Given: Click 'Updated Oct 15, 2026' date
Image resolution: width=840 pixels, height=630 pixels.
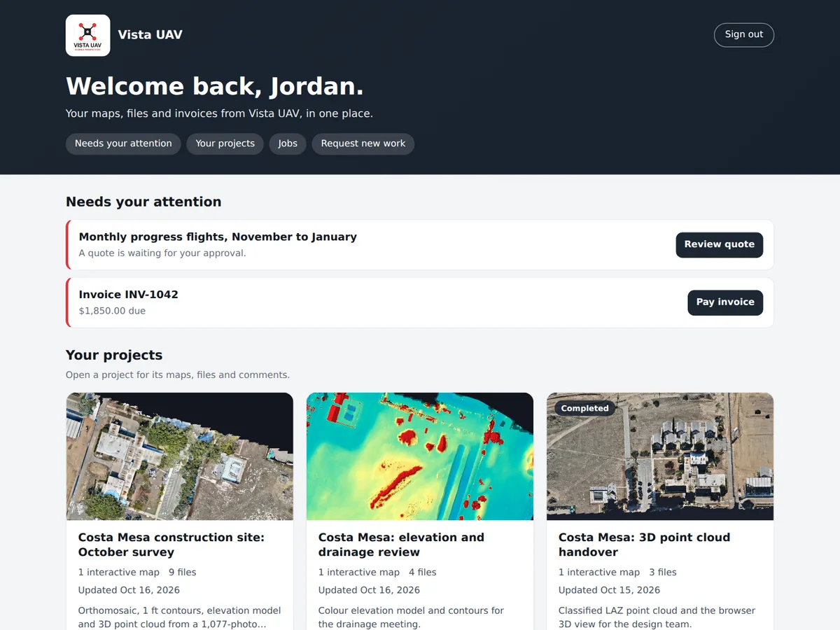Looking at the screenshot, I should click(609, 590).
